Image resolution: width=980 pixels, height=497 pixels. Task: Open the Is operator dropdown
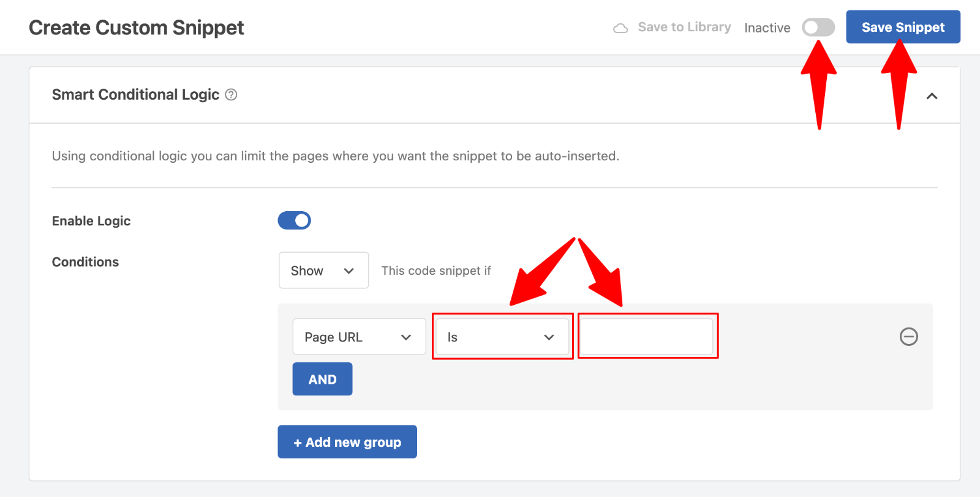click(502, 337)
